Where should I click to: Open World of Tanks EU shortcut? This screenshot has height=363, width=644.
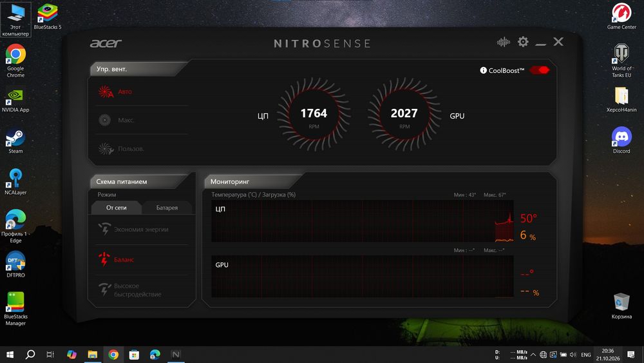point(621,61)
